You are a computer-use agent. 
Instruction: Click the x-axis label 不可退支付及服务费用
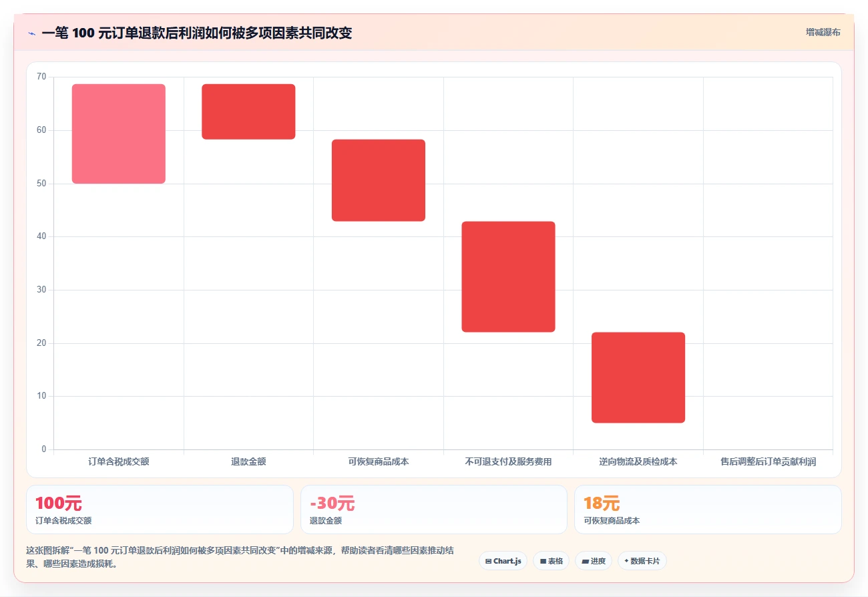coord(508,461)
